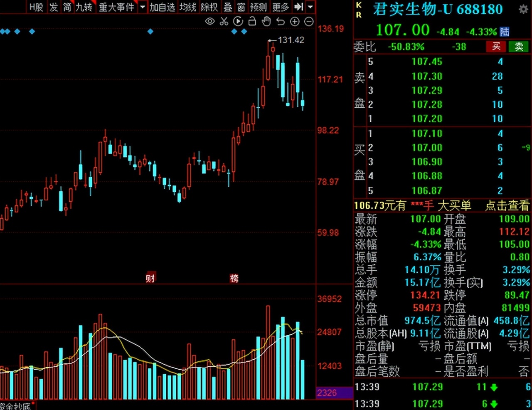Select the R chart-mode letter
Screen dimensions: 532x410
point(359,15)
